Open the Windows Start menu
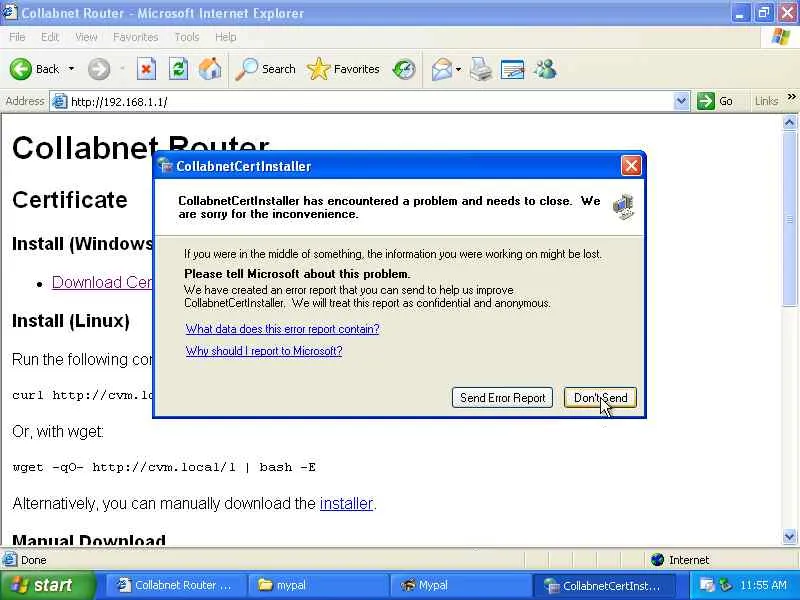 click(x=47, y=585)
